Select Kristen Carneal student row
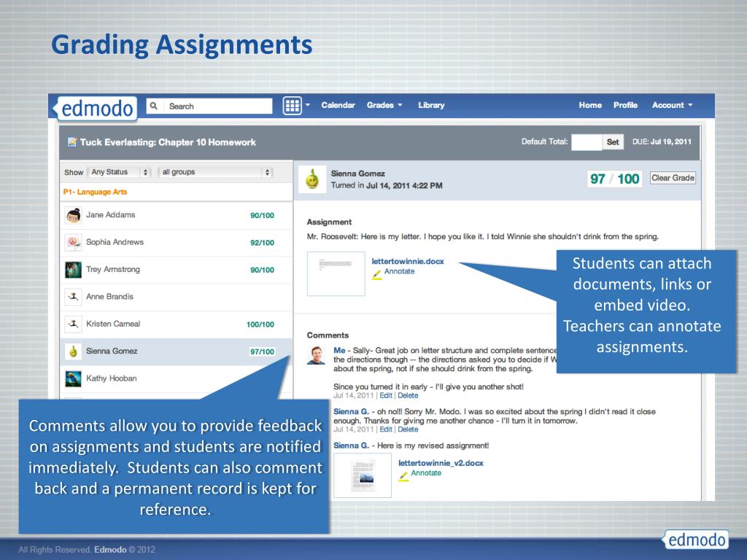747x560 pixels. [x=177, y=324]
